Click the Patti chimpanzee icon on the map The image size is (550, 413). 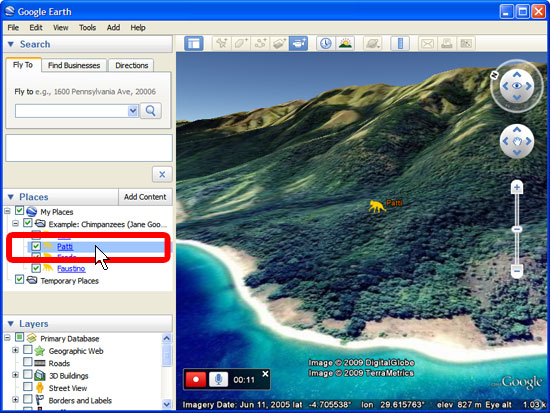point(377,206)
